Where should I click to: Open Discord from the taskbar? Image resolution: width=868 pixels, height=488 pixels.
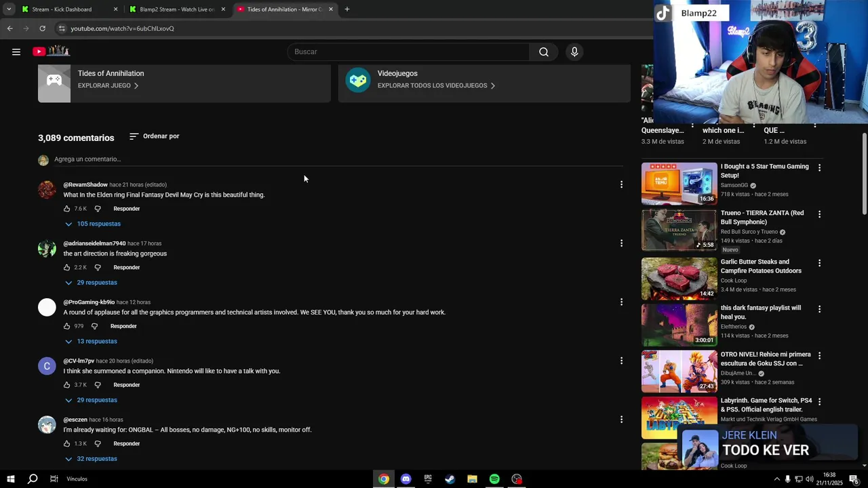coord(406,479)
